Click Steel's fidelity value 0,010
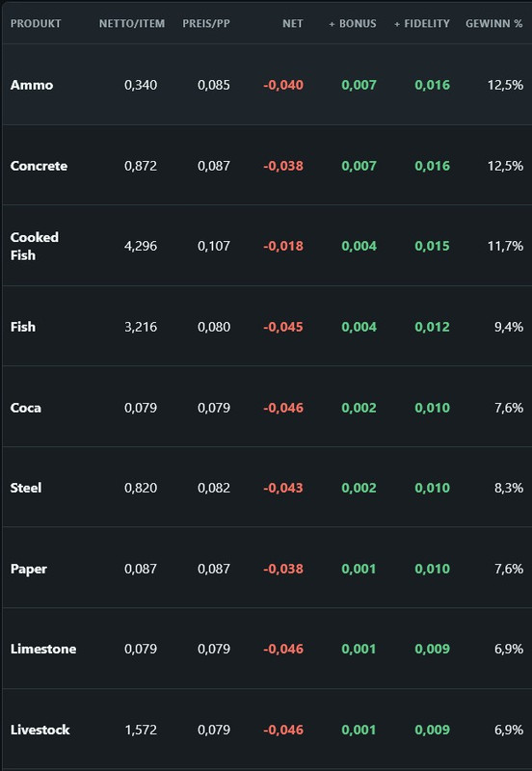 (x=432, y=488)
